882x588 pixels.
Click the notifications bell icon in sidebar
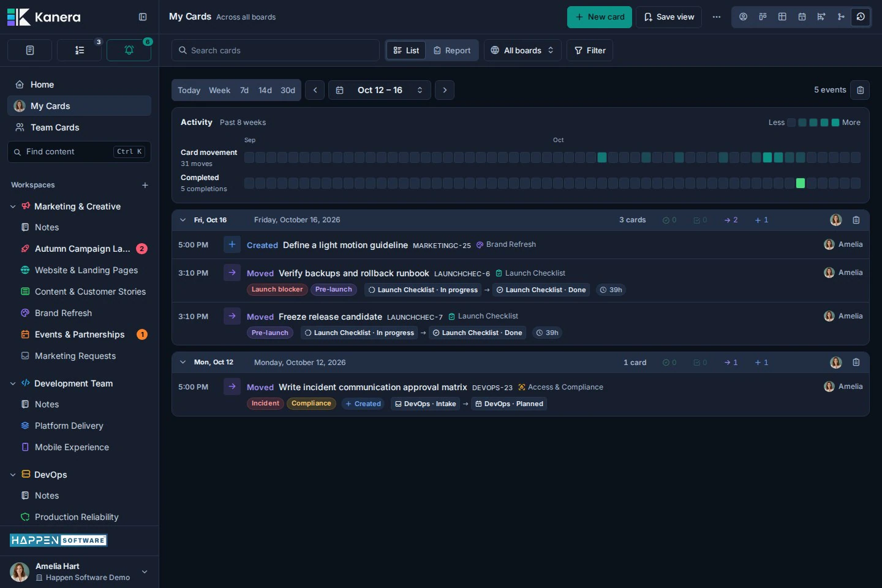click(x=129, y=50)
